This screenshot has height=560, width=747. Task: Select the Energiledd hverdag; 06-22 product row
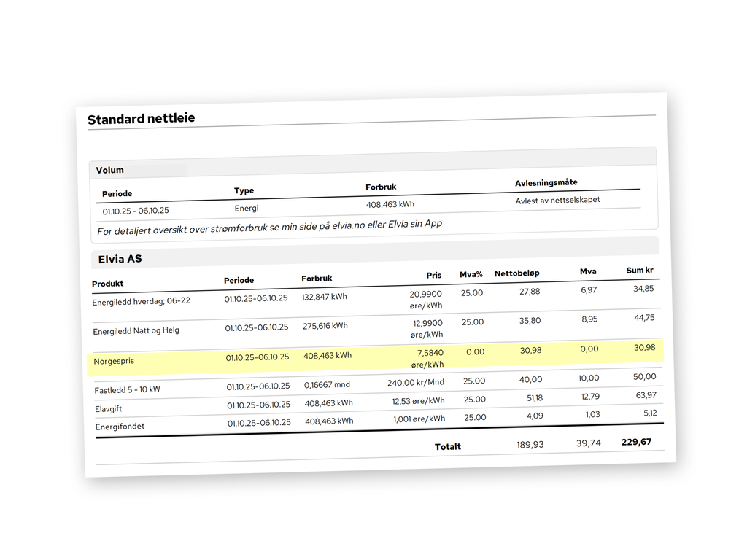coord(141,301)
